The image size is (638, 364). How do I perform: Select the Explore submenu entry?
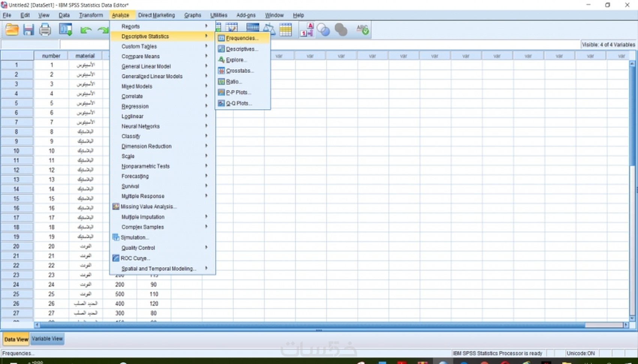(242, 60)
